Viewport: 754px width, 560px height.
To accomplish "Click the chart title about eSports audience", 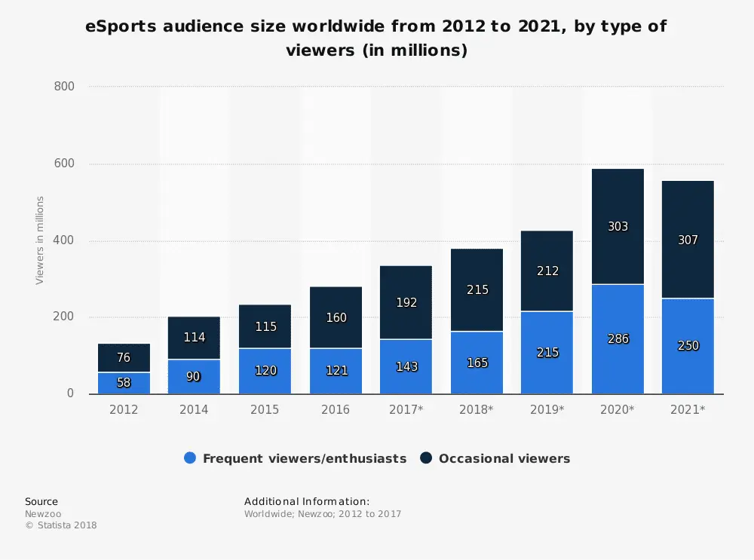I will (376, 38).
